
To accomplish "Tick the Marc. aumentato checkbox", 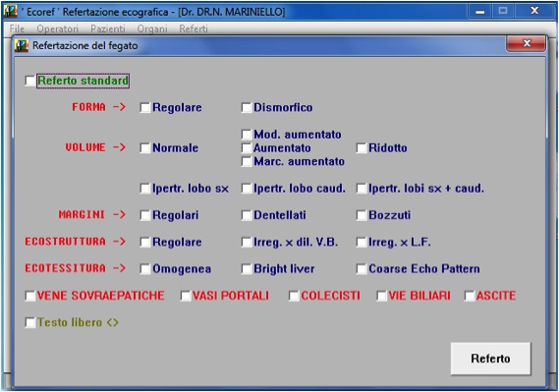I will click(x=247, y=162).
